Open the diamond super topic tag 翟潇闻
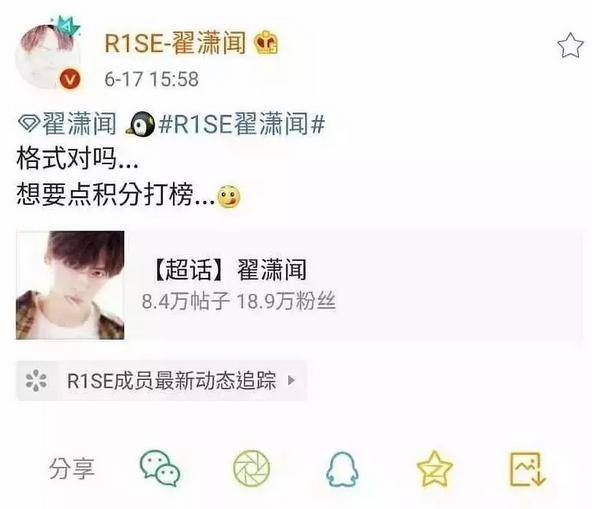Screen dimensions: 592x509 67,124
